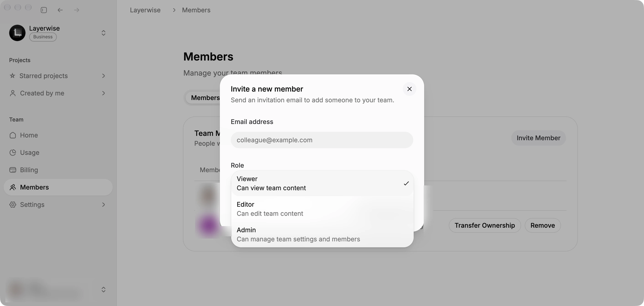Viewport: 644px width, 306px height.
Task: Choose the Admin role option
Action: [x=322, y=234]
